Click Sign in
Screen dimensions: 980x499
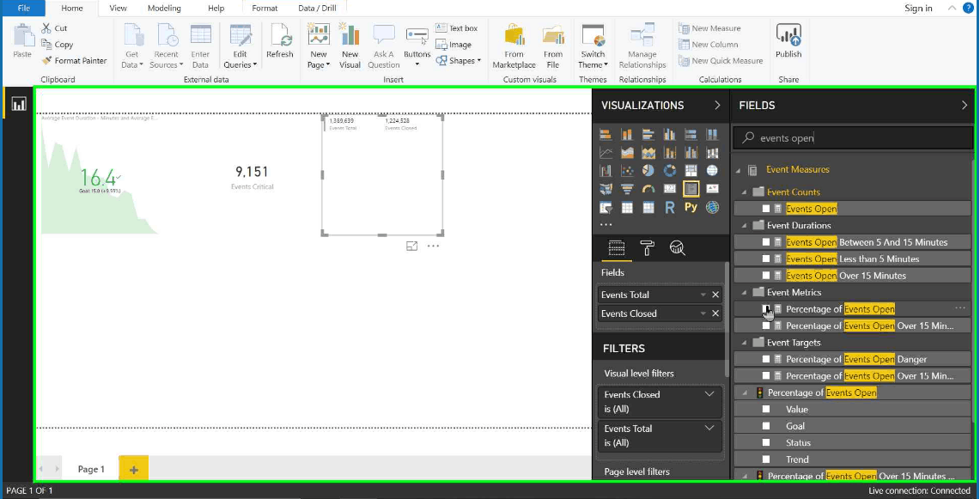pyautogui.click(x=918, y=8)
